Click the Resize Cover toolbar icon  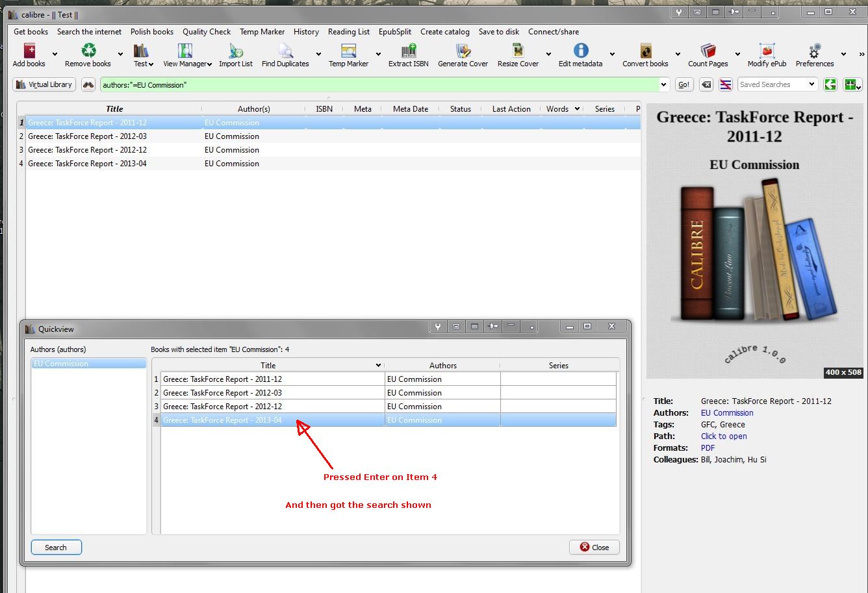coord(518,51)
